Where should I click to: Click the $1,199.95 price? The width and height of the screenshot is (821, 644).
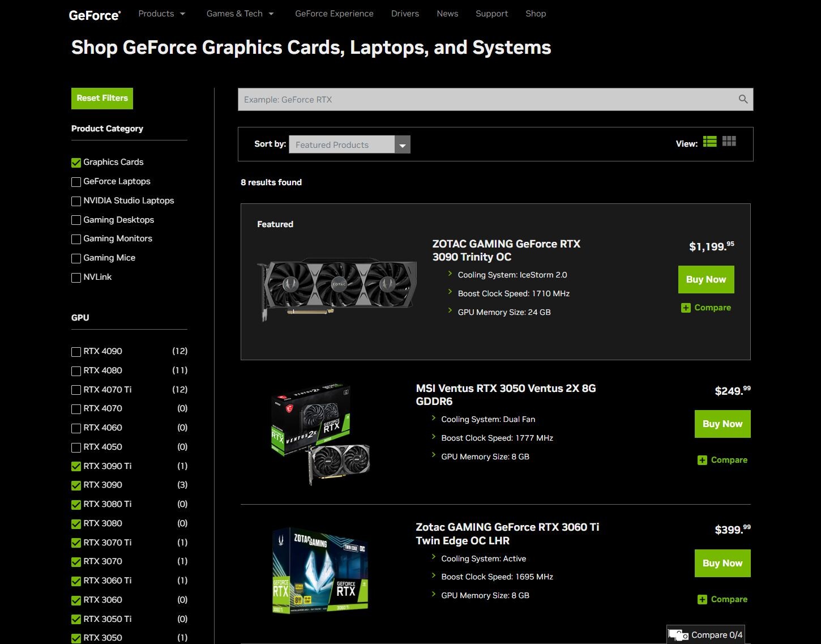712,246
